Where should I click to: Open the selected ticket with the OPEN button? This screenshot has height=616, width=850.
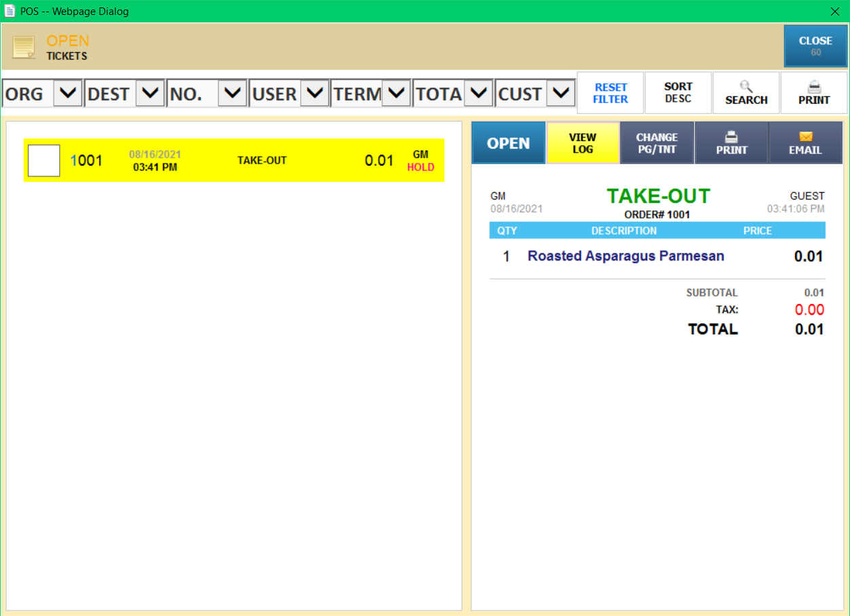coord(509,143)
